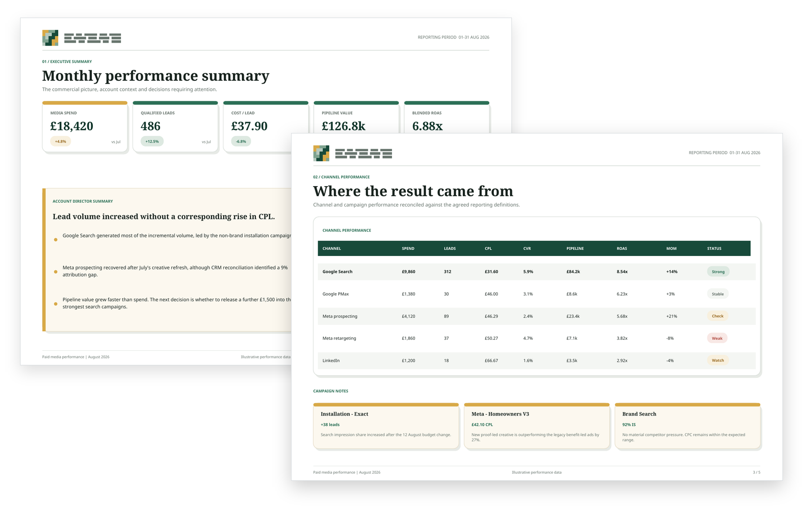The image size is (803, 532).
Task: Open the 'Installation - Exact' campaign note card
Action: click(386, 426)
